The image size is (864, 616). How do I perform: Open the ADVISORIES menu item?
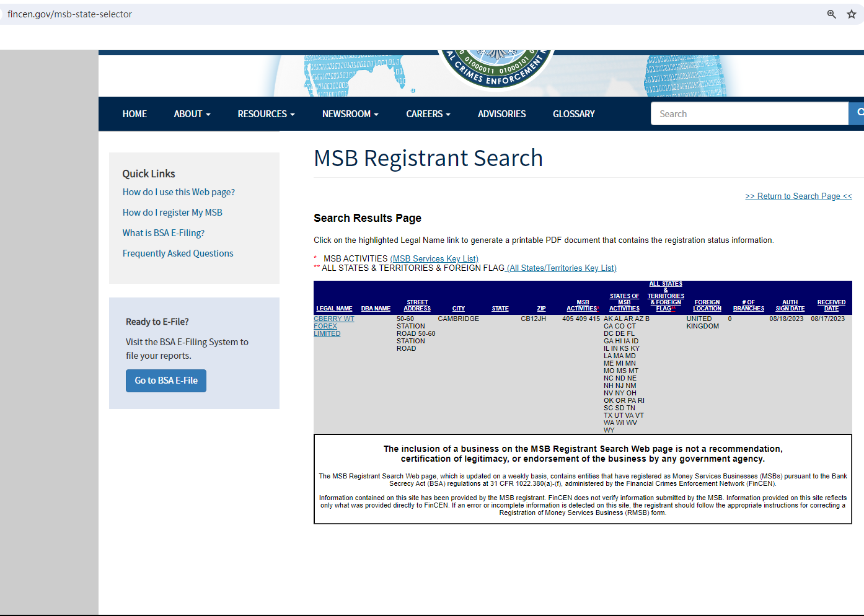(x=501, y=114)
